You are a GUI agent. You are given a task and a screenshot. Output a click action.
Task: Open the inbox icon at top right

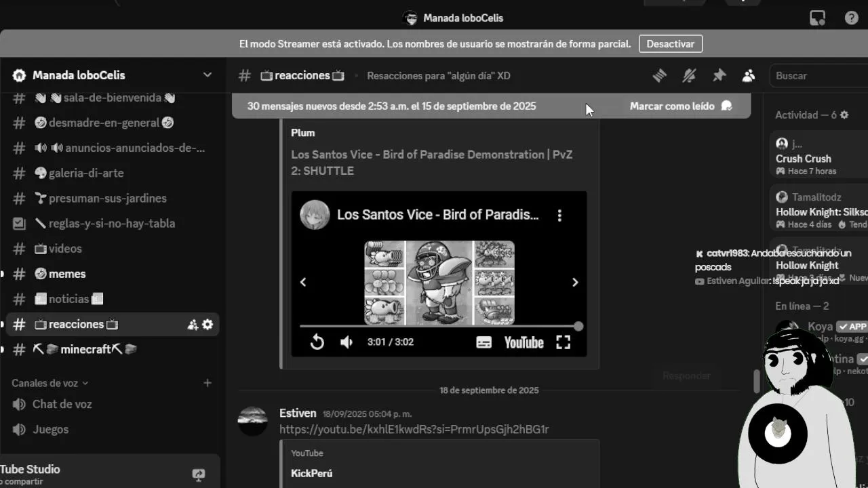pos(818,18)
